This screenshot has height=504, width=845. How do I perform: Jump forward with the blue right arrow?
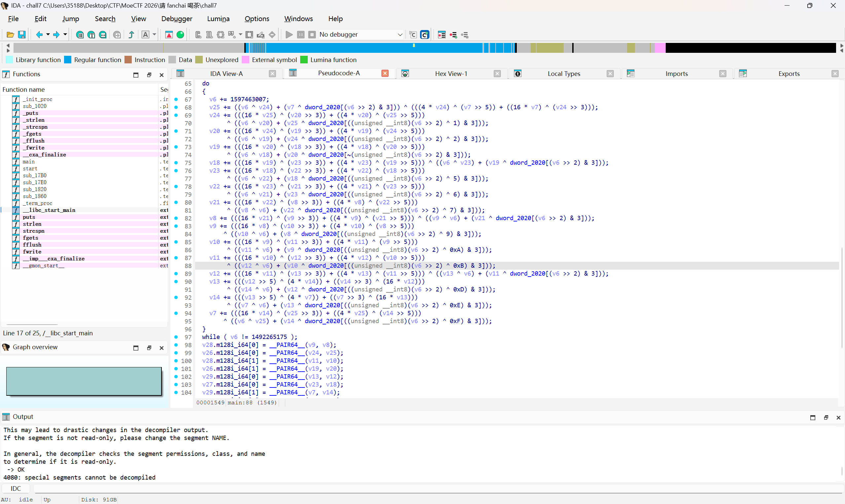pyautogui.click(x=56, y=35)
